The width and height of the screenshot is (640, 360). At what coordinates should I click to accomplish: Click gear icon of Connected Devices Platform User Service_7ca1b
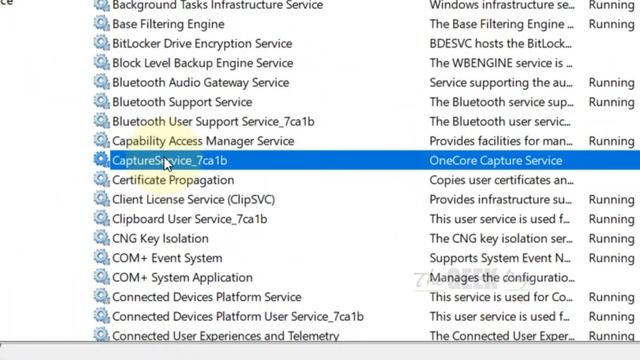(x=102, y=316)
